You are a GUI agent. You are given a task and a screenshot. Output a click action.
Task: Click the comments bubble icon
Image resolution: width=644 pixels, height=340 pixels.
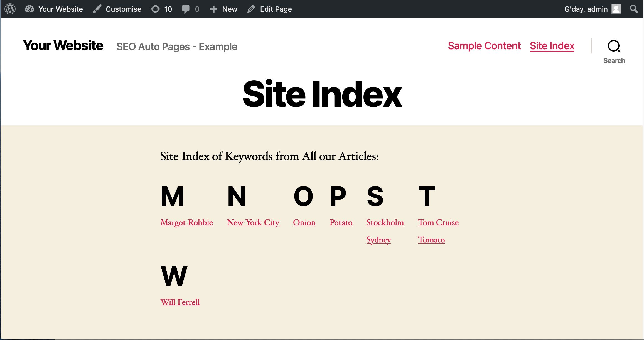186,9
